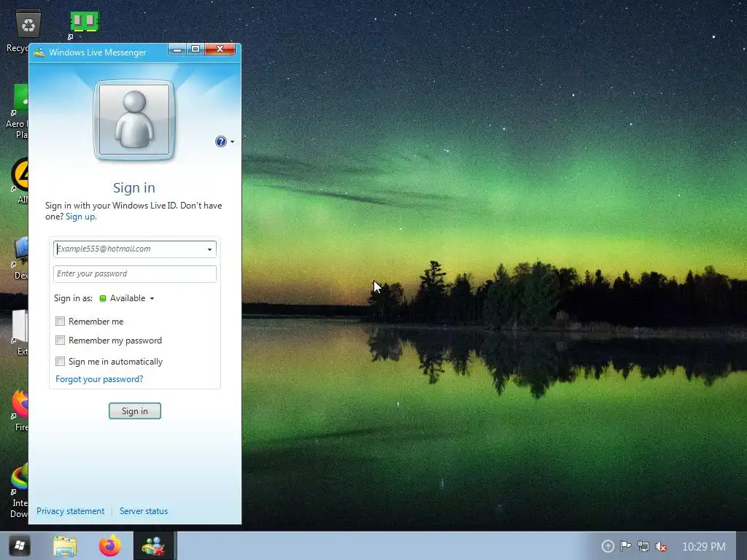Click the green Available status square
Viewport: 747px width, 560px height.
pos(102,298)
